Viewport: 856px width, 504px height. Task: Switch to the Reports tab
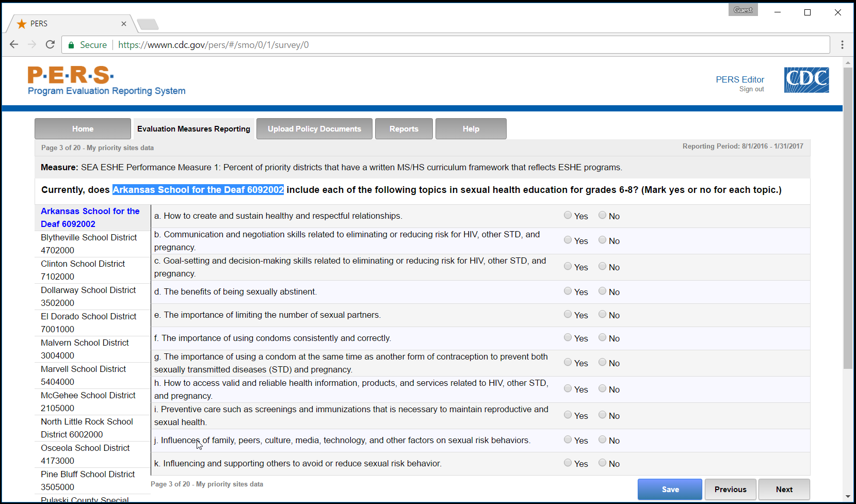(x=403, y=129)
